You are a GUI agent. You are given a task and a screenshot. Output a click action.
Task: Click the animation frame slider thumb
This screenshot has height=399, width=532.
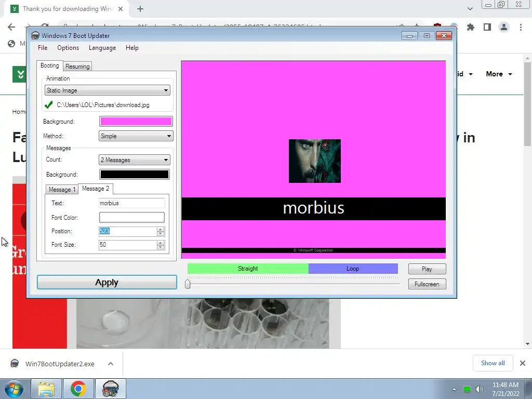tap(188, 284)
